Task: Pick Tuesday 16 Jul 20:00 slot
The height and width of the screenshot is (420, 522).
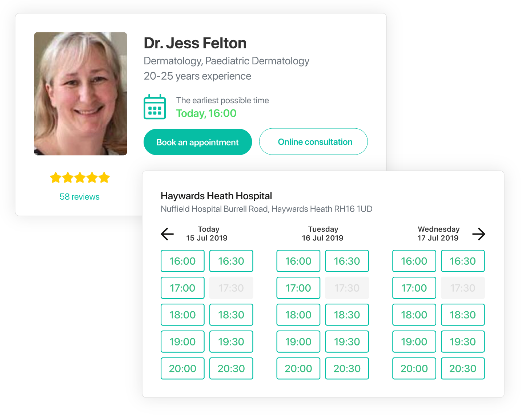Action: pos(298,369)
